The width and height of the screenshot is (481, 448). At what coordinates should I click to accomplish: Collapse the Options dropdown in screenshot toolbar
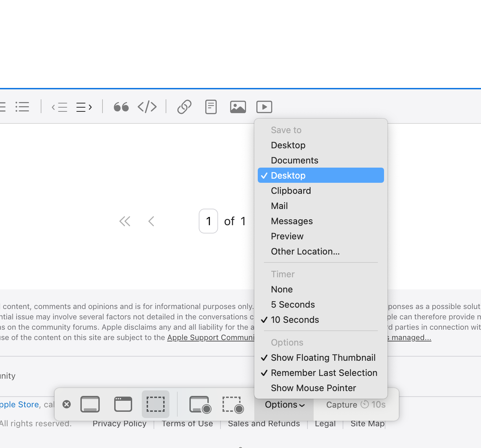coord(284,405)
